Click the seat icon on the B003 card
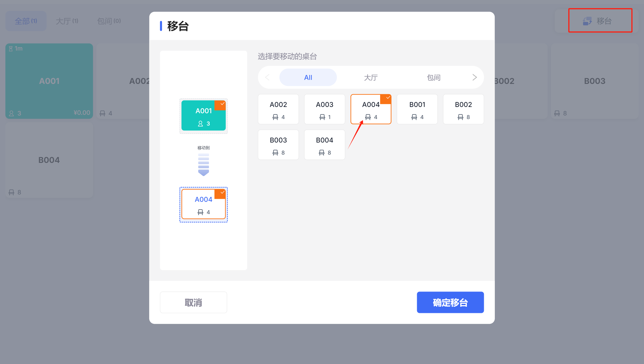The image size is (644, 364). 275,153
